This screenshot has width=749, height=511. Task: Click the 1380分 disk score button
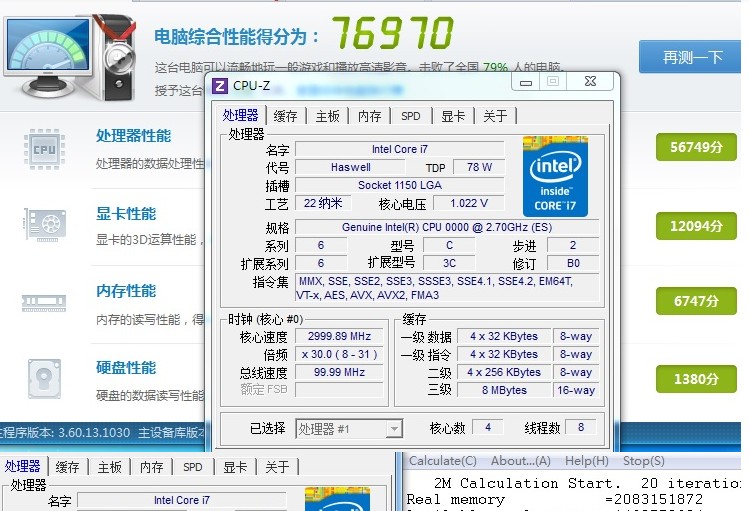(696, 379)
